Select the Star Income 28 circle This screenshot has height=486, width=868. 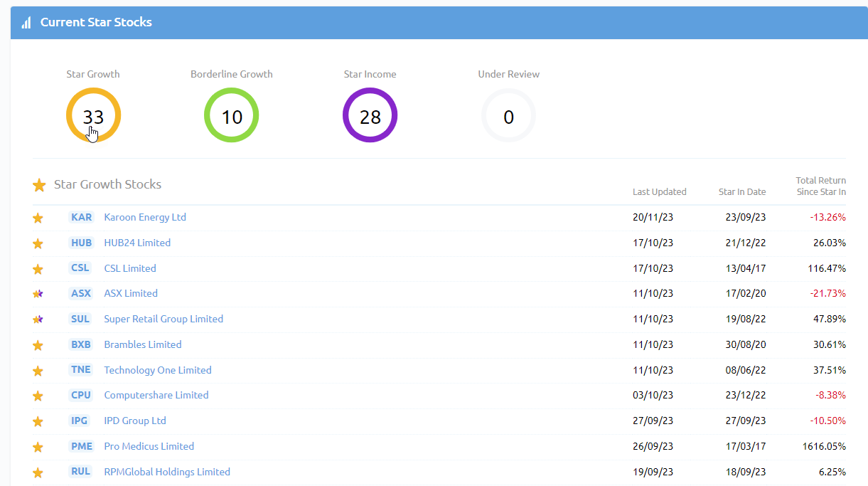pos(370,116)
